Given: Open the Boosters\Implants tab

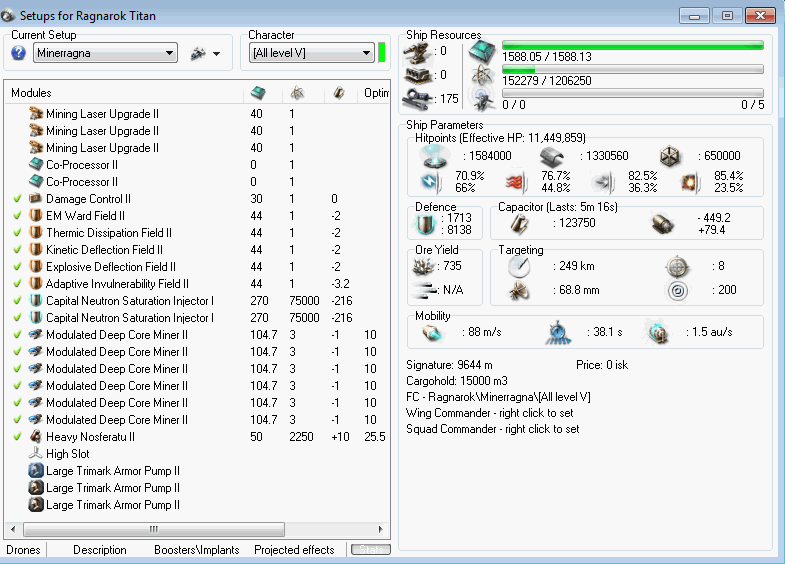Looking at the screenshot, I should (197, 549).
